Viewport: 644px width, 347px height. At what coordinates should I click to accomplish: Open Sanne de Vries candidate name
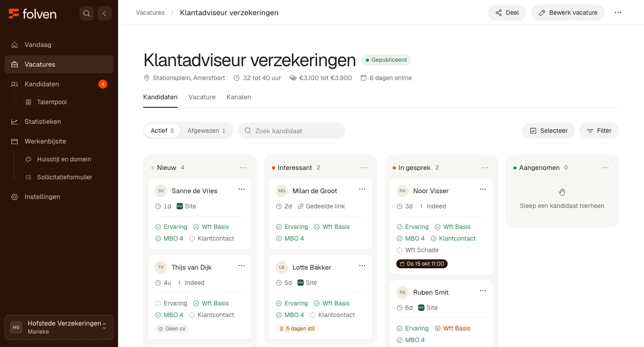(195, 191)
